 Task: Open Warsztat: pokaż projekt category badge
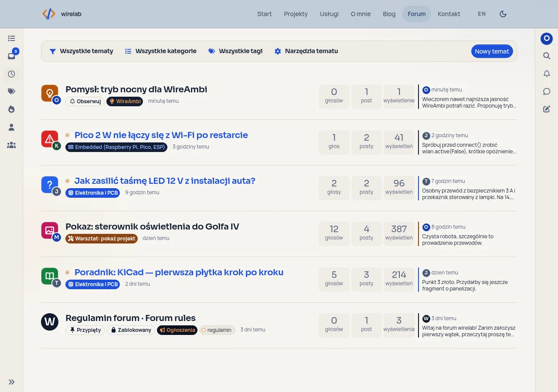pyautogui.click(x=102, y=239)
